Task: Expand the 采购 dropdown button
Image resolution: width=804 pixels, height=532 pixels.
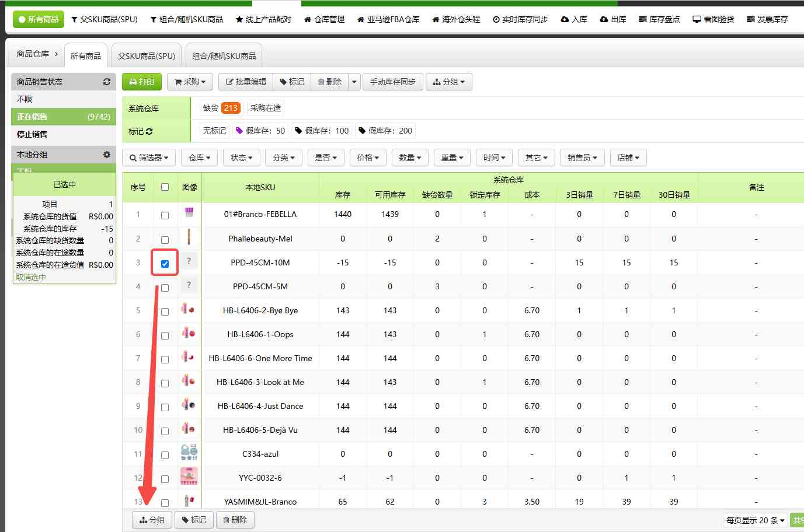Action: [x=190, y=82]
